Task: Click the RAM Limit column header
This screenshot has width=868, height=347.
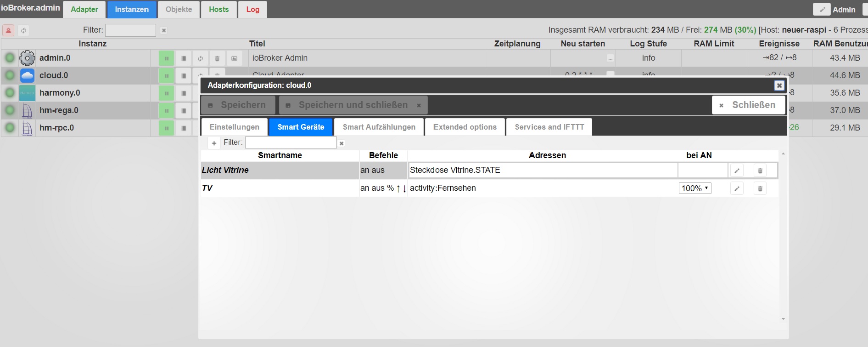Action: point(714,44)
